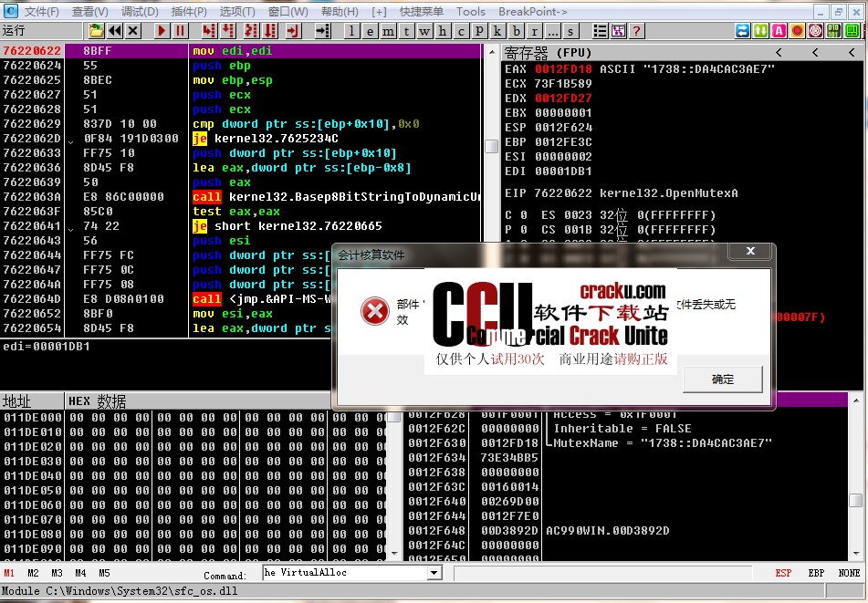
Task: Close the debugged program with the X icon
Action: tap(133, 31)
